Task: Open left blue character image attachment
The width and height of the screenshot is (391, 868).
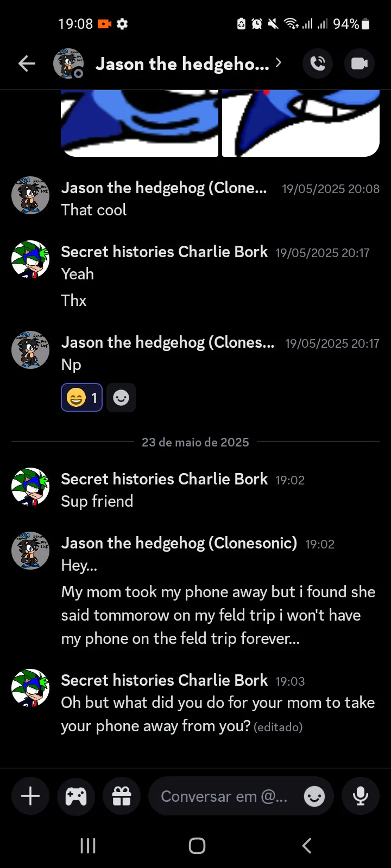Action: click(140, 123)
